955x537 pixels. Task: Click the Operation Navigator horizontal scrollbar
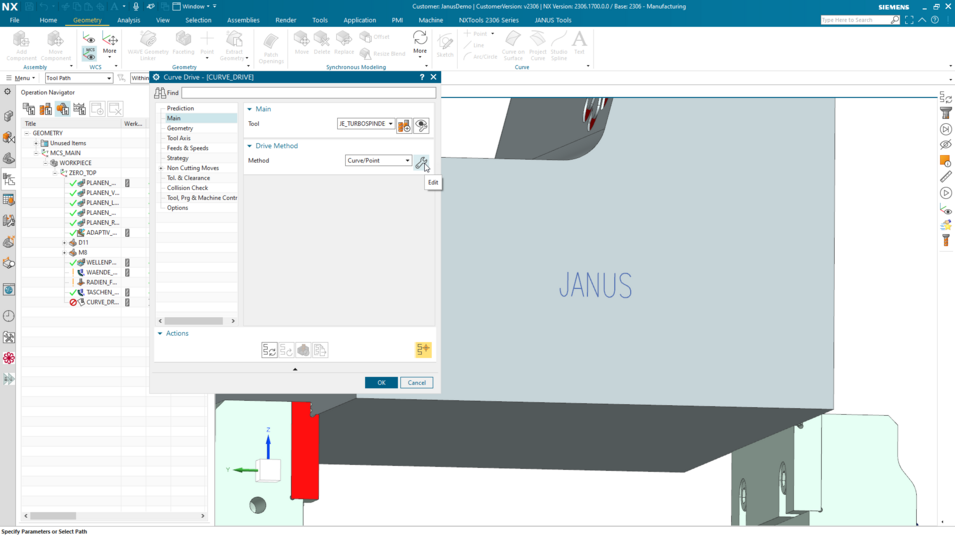[54, 516]
